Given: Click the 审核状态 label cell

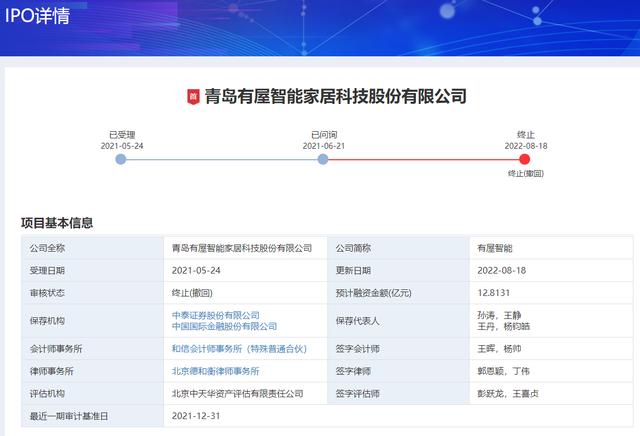Looking at the screenshot, I should 93,293.
